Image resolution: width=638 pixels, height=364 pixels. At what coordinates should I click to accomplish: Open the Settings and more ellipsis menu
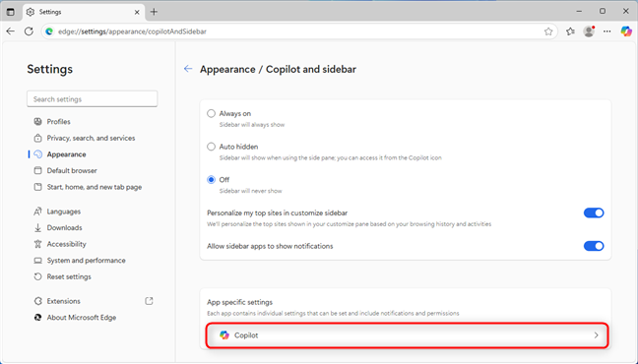click(x=607, y=31)
